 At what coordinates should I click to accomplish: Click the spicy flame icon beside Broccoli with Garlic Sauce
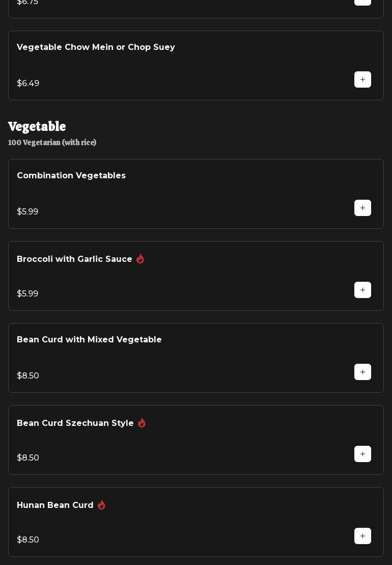(x=140, y=259)
